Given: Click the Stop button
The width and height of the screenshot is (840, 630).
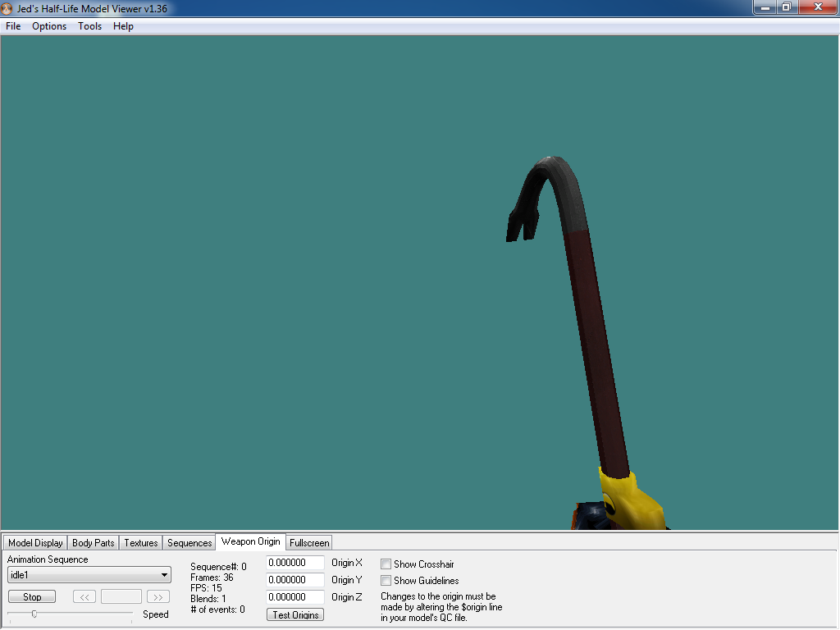Looking at the screenshot, I should (32, 597).
